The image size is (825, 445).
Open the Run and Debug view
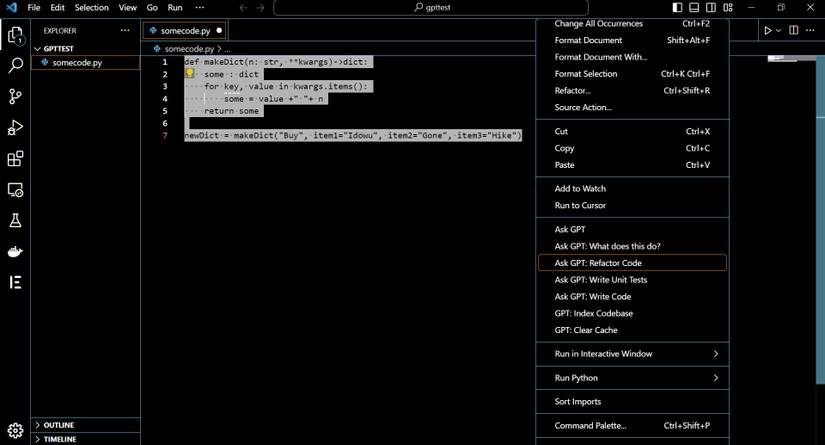15,128
